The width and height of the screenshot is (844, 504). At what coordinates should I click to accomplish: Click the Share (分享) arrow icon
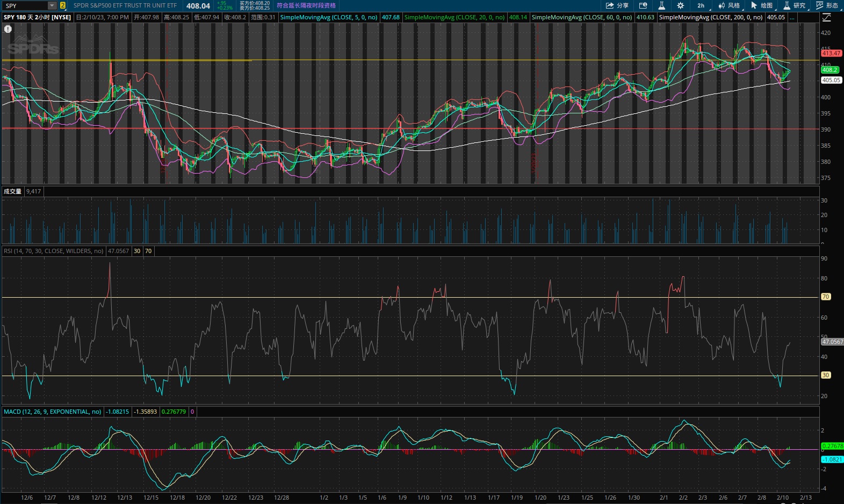pos(610,5)
